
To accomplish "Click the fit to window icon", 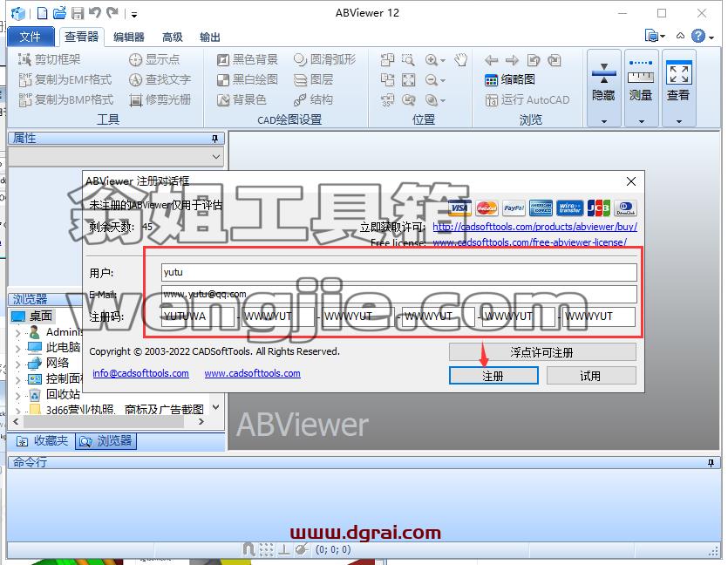I will click(x=409, y=80).
